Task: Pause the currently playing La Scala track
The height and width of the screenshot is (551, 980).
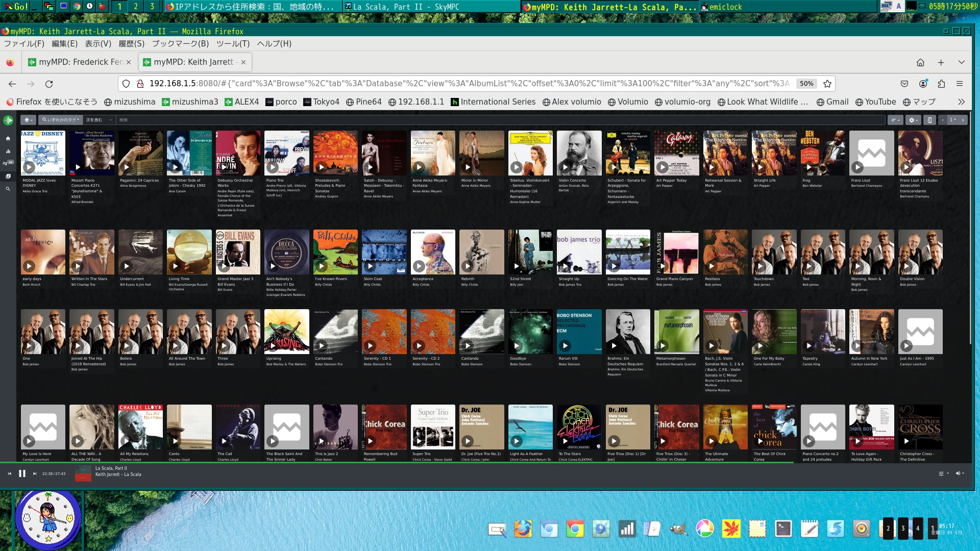Action: coord(22,473)
